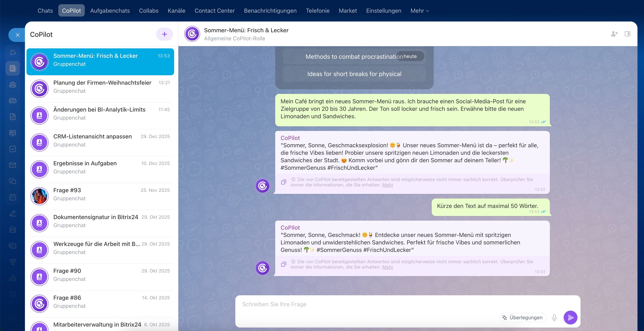The height and width of the screenshot is (331, 644).
Task: Copy the shortened CoPilot reply via its copy icon
Action: tap(283, 264)
